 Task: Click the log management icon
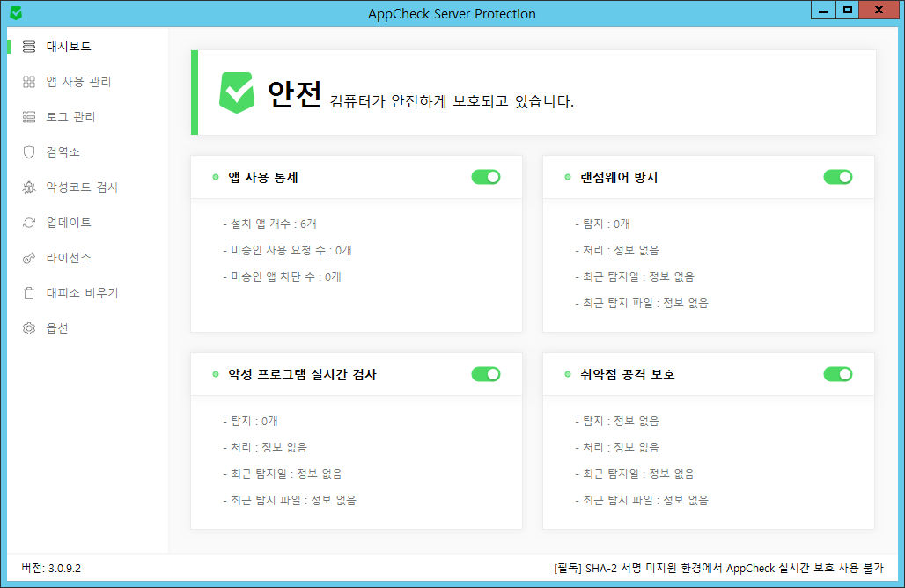click(x=29, y=117)
